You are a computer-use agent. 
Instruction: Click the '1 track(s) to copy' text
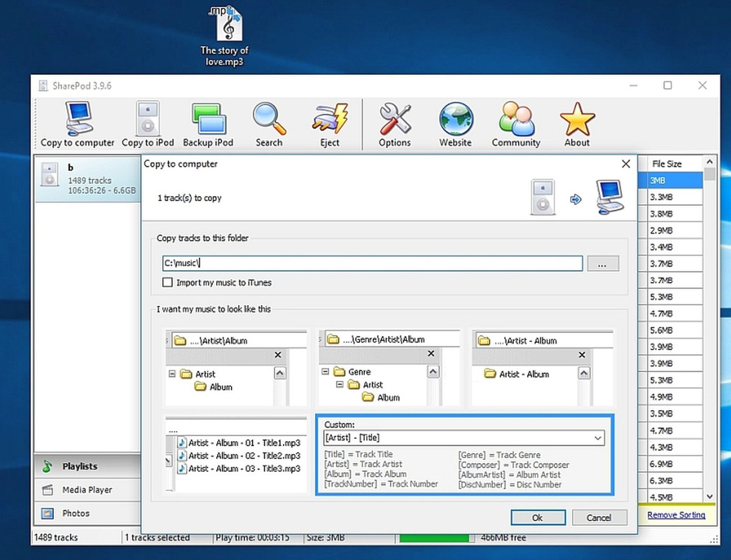click(x=189, y=198)
